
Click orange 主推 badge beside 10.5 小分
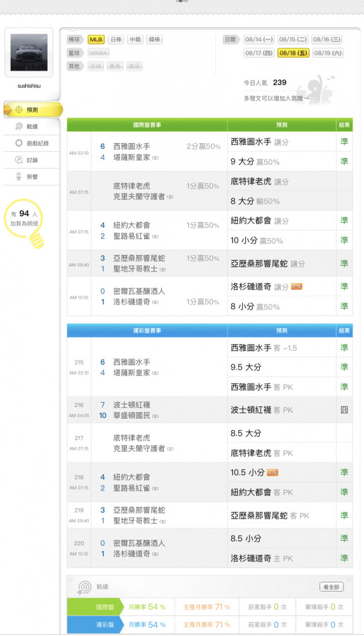(x=273, y=473)
